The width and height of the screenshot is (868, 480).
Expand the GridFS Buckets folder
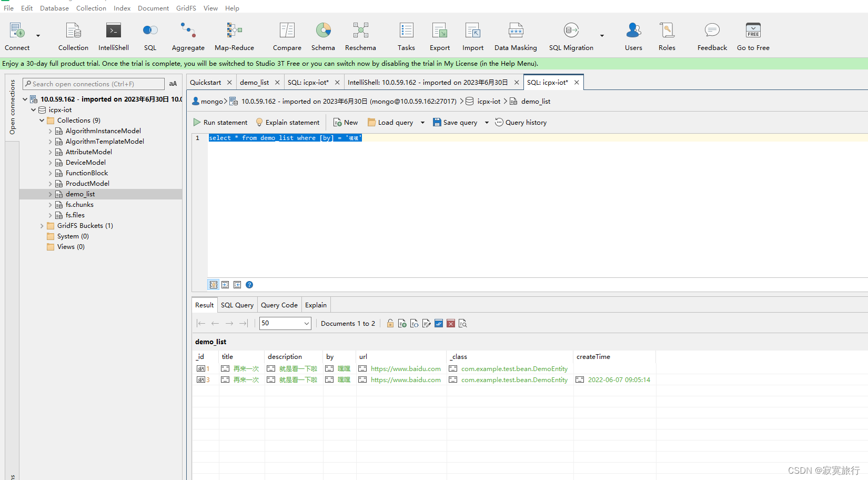tap(42, 225)
